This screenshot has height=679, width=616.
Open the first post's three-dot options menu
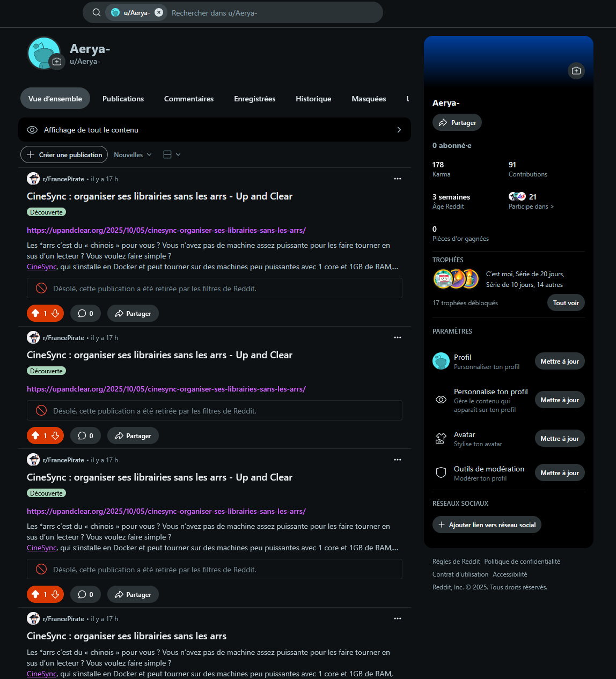(398, 179)
